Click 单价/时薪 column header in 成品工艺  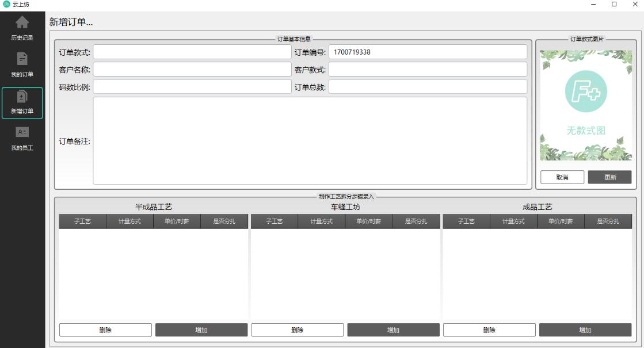tap(561, 221)
